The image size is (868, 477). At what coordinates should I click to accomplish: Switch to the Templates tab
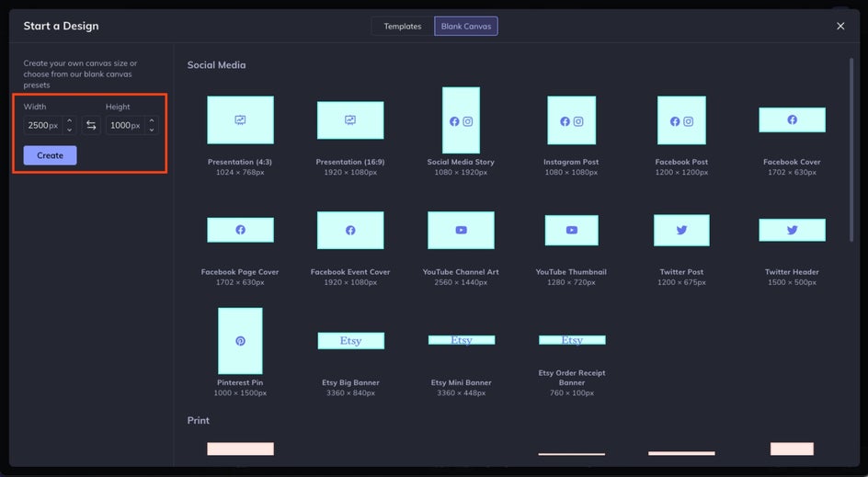click(x=402, y=27)
